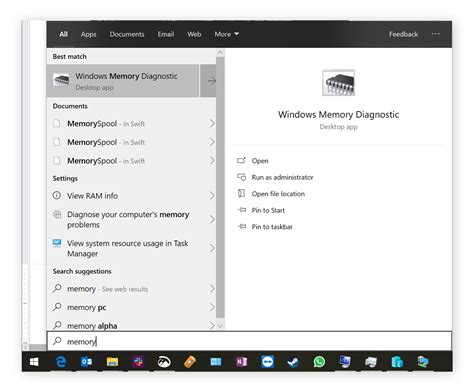Click the magnifier icon beside memory pc suggestion
The width and height of the screenshot is (474, 392).
coord(57,306)
